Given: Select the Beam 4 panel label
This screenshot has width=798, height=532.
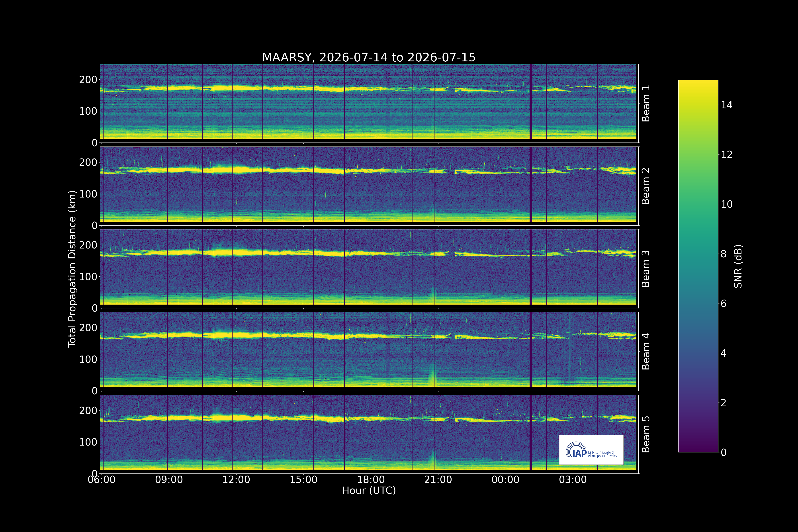Looking at the screenshot, I should click(x=646, y=352).
